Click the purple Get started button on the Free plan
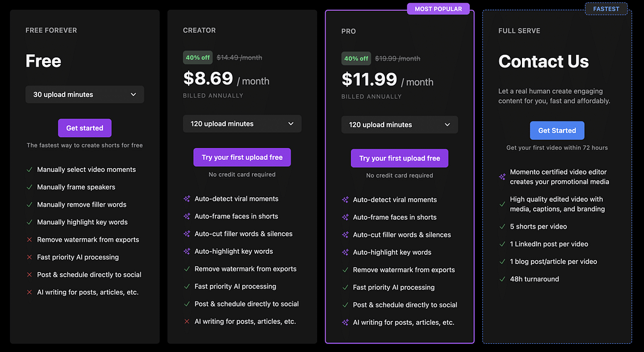This screenshot has height=352, width=644. [85, 128]
